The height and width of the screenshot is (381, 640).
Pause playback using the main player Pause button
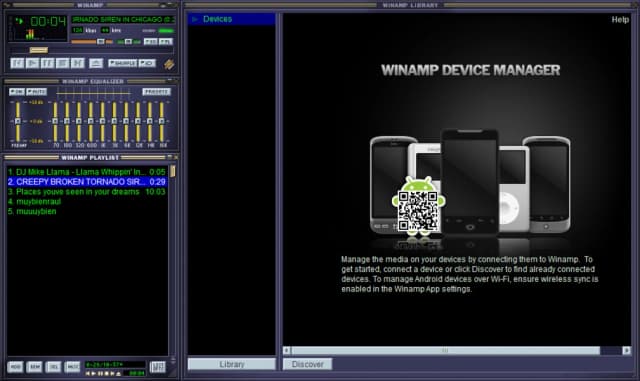[x=47, y=63]
